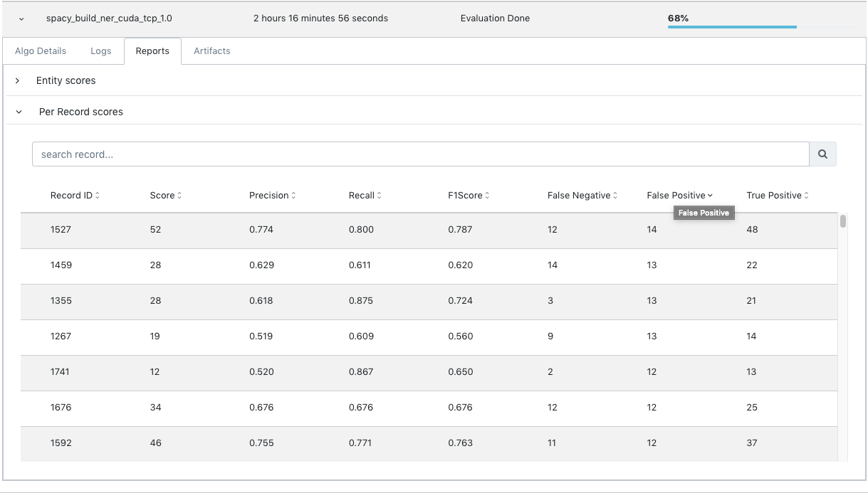Image resolution: width=868 pixels, height=493 pixels.
Task: Sort by True Positive column icon
Action: 806,196
